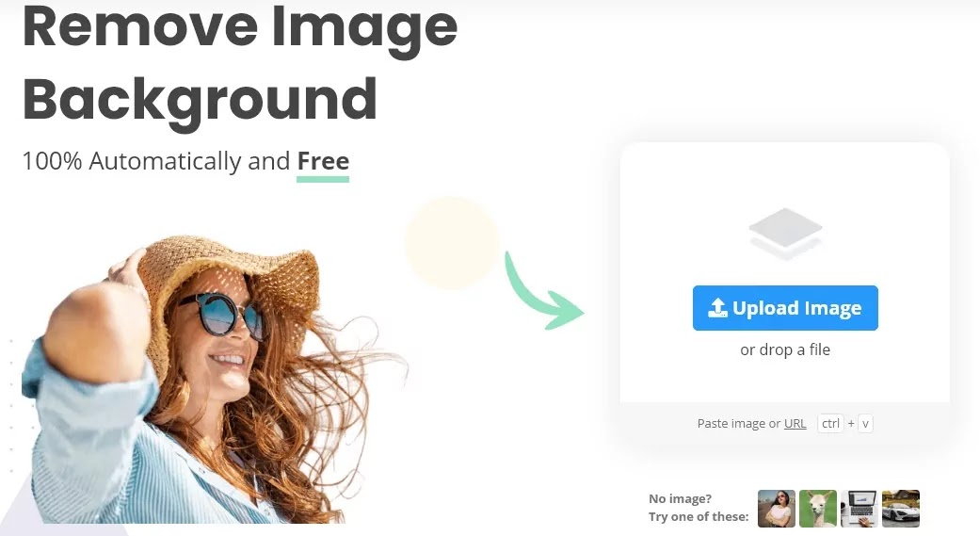Click the sunglasses on the hero photo woman
The width and height of the screenshot is (980, 536).
click(x=220, y=315)
